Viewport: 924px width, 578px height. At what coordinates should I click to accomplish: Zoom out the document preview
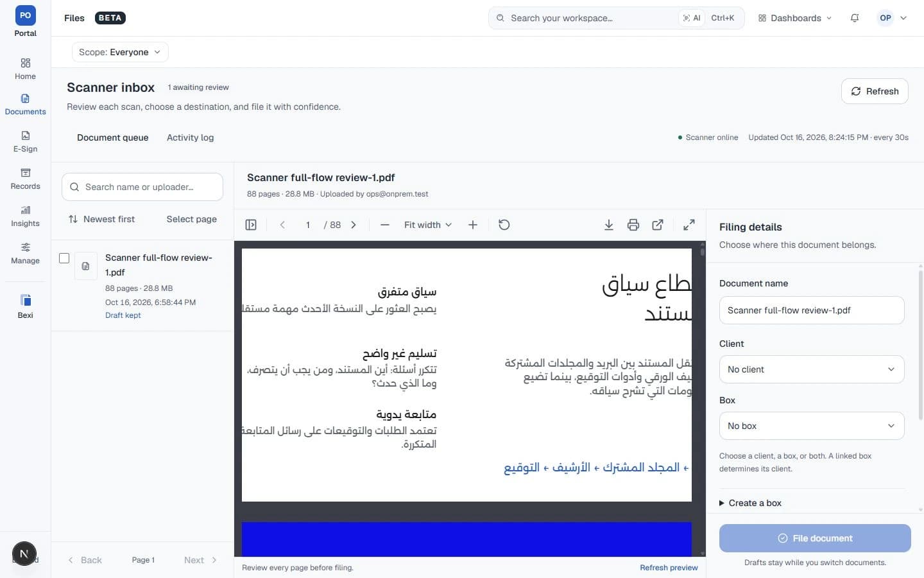[x=385, y=225]
